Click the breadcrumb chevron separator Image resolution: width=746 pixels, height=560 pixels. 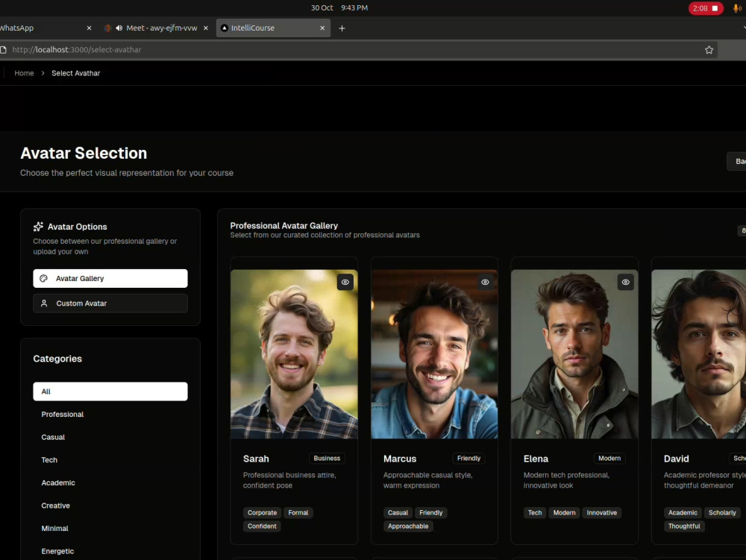[43, 73]
